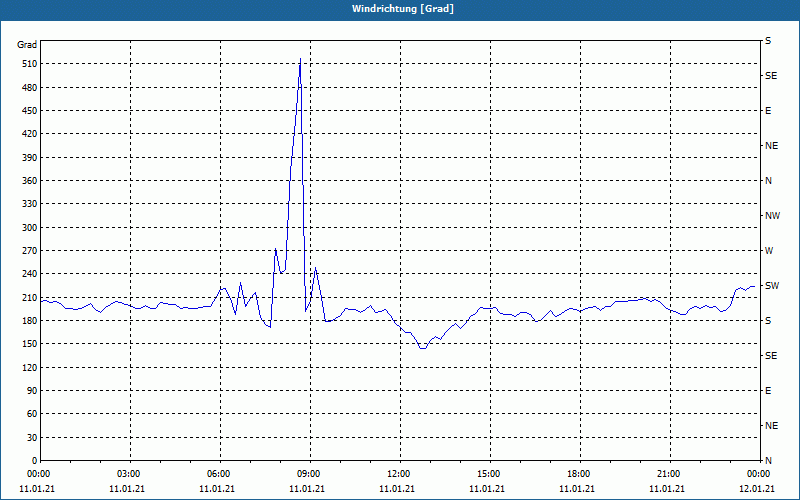Select the 11.01.21 date under 15:00
The height and width of the screenshot is (500, 800).
point(487,489)
